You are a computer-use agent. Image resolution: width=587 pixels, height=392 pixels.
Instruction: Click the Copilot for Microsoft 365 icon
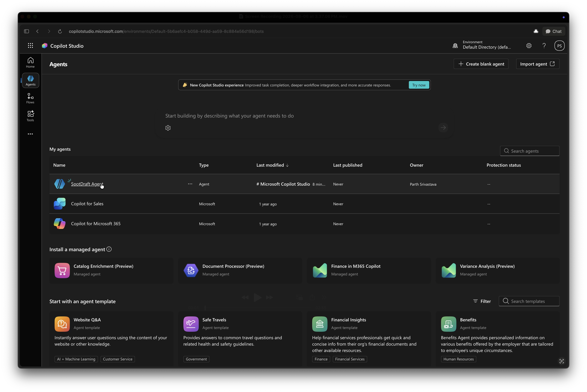tap(59, 223)
